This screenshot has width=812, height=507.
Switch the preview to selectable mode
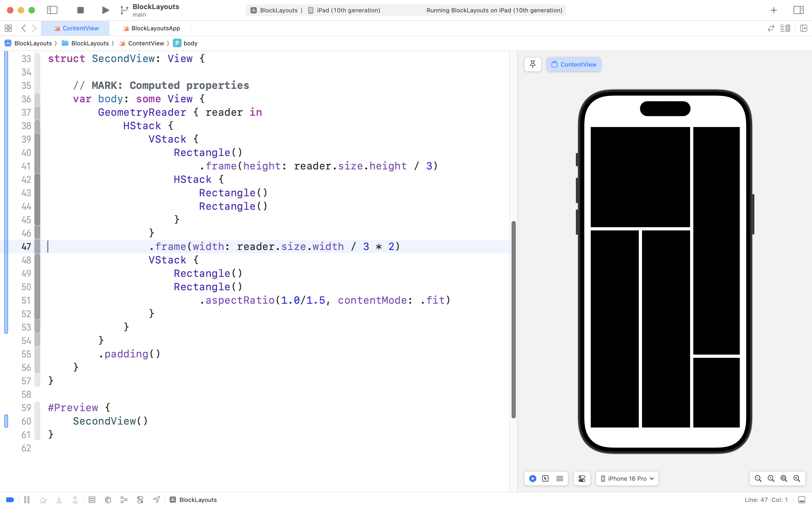pos(545,479)
